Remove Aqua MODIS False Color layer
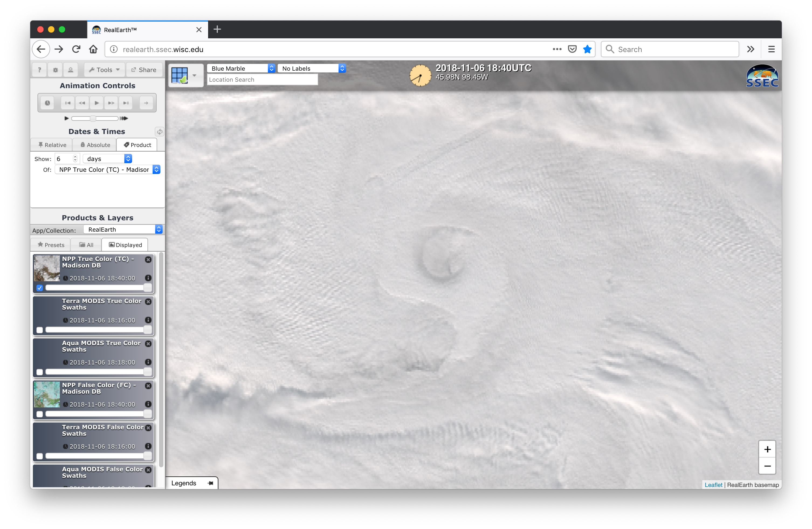The image size is (812, 529). click(x=148, y=470)
